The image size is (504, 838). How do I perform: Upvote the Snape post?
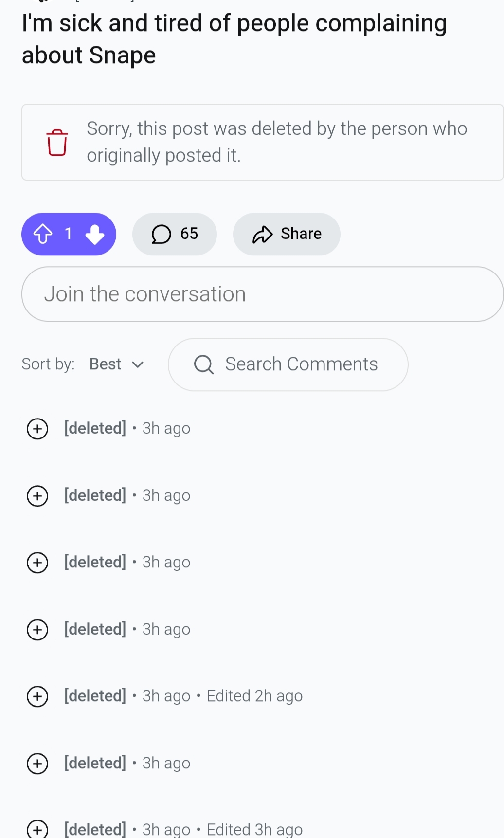tap(43, 234)
